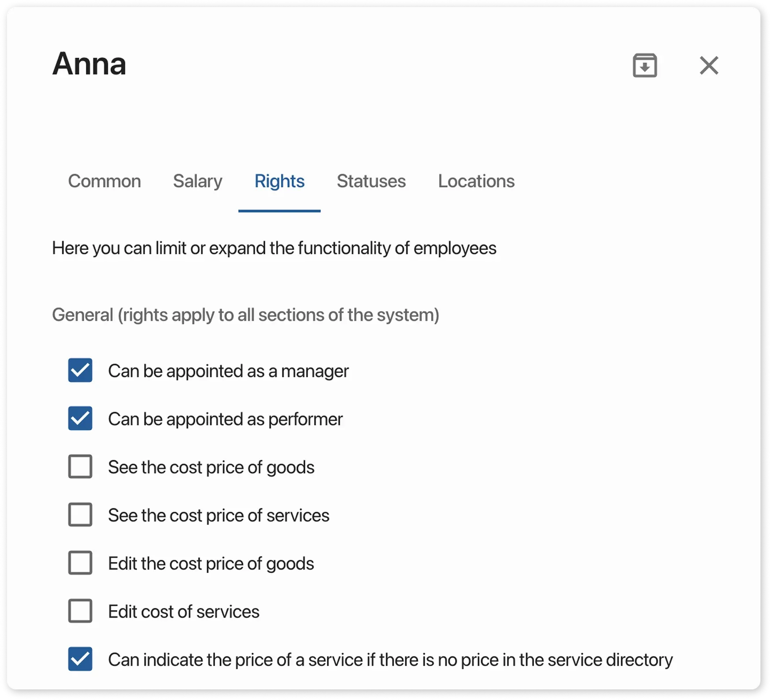The image size is (771, 700).
Task: Open the Locations tab
Action: [476, 181]
